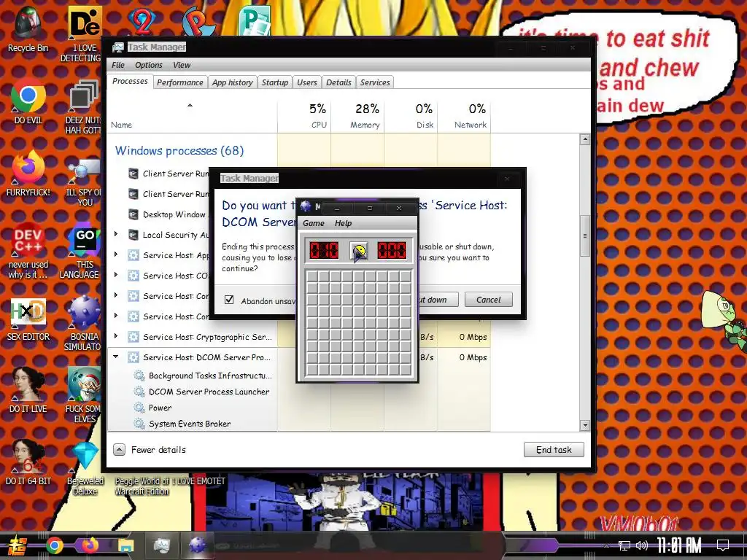This screenshot has width=747, height=560.
Task: Switch to the Users tab
Action: click(307, 82)
